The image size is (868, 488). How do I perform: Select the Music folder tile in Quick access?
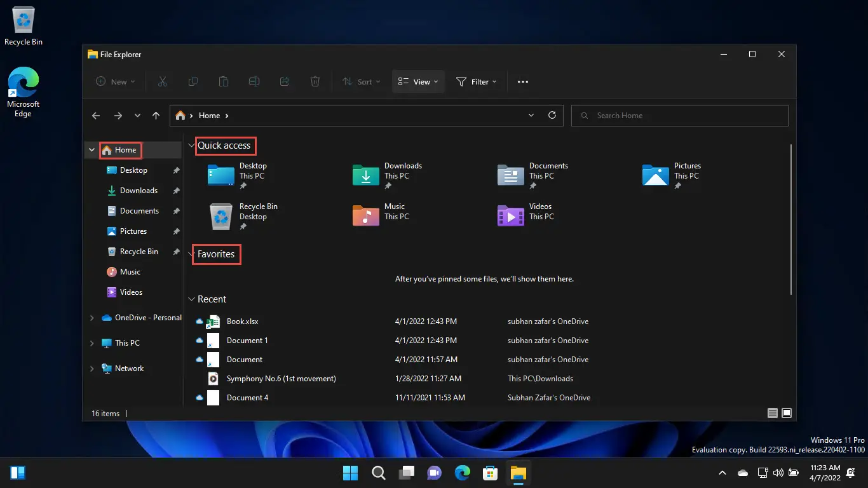tap(381, 216)
